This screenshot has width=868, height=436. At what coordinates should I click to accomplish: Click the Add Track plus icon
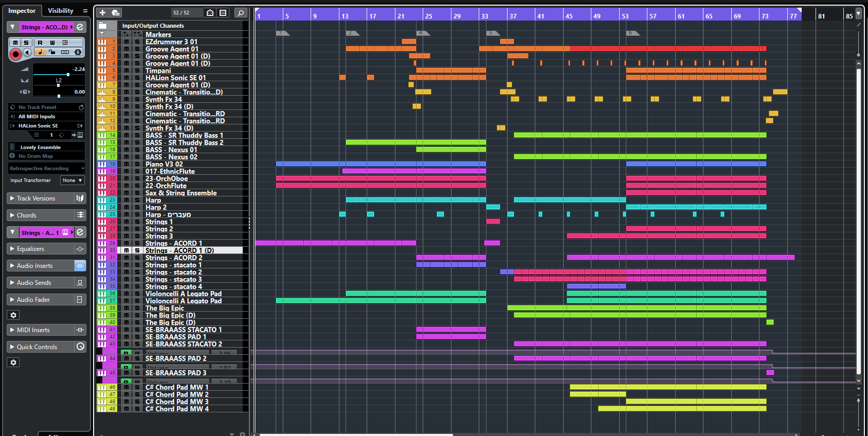tap(102, 12)
